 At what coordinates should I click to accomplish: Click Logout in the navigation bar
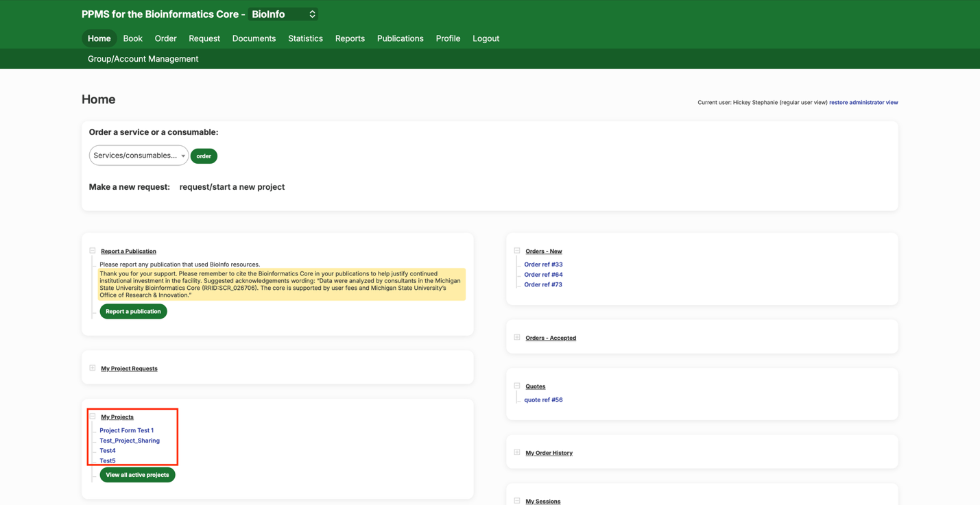(x=486, y=38)
